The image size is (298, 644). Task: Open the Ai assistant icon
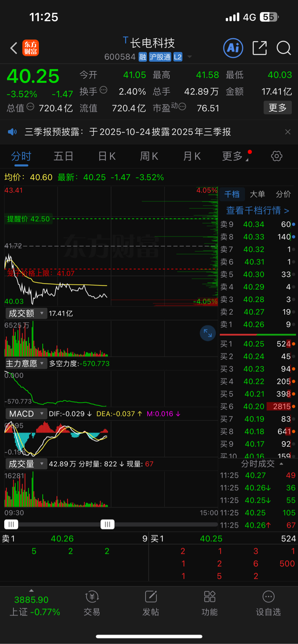point(233,48)
